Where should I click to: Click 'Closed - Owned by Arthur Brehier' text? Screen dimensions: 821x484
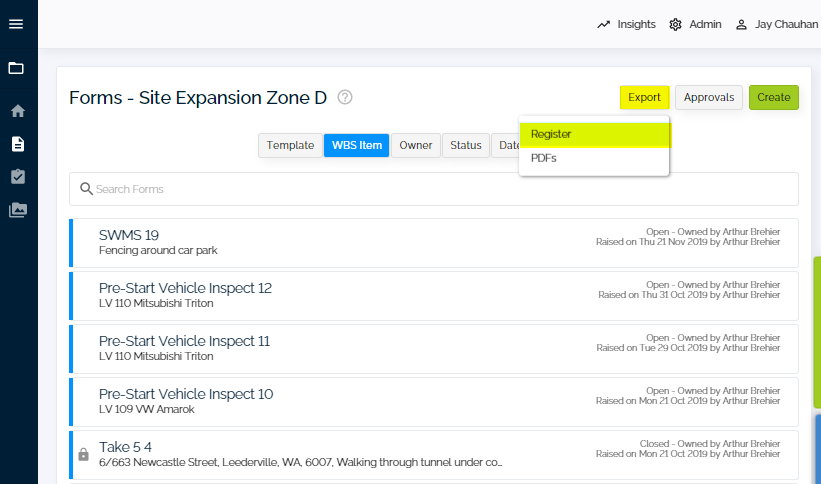[x=710, y=444]
